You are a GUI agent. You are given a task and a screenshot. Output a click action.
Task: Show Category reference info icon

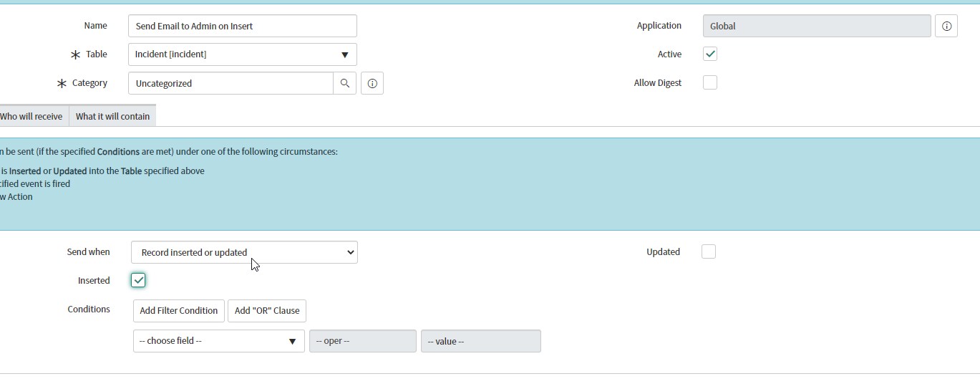[372, 83]
